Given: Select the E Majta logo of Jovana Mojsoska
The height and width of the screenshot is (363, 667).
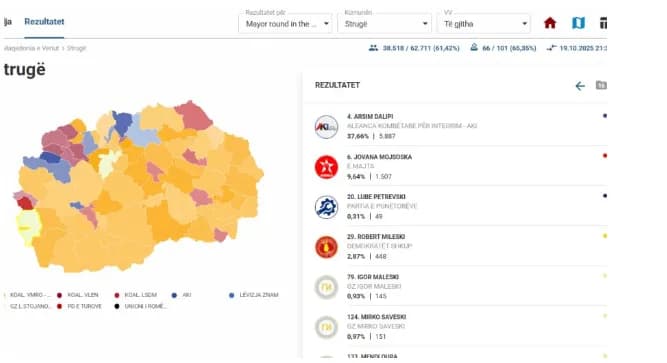Looking at the screenshot, I should pos(326,167).
